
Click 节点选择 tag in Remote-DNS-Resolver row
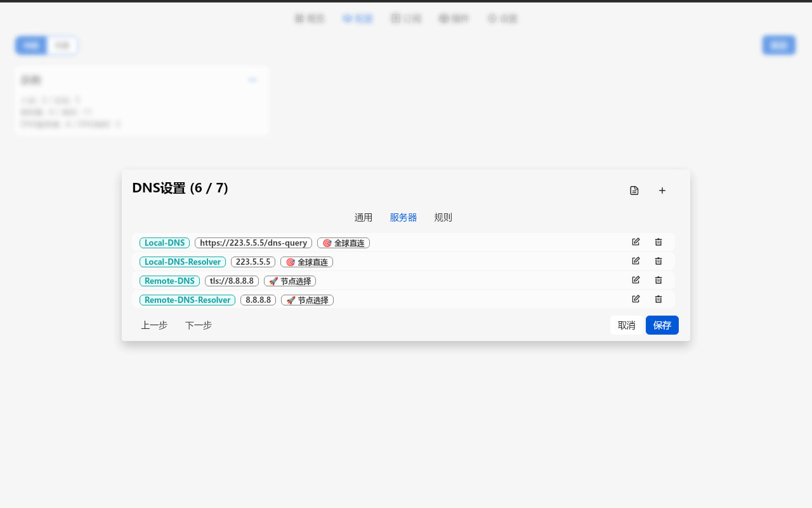tap(307, 300)
